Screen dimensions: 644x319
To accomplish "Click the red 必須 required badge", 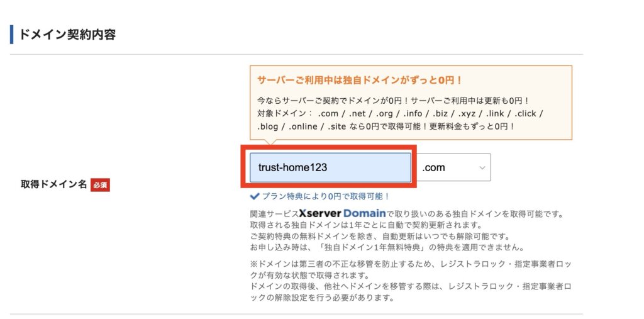I will coord(100,185).
